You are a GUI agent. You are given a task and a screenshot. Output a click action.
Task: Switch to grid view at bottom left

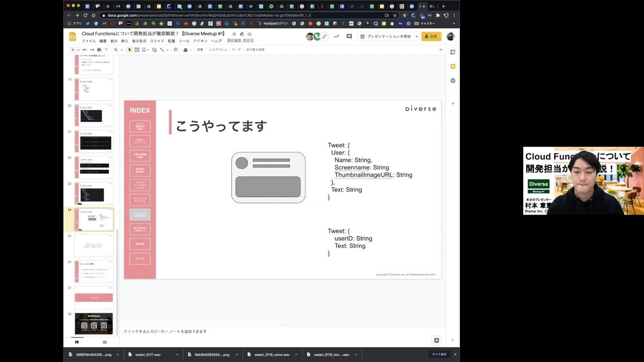[x=105, y=342]
